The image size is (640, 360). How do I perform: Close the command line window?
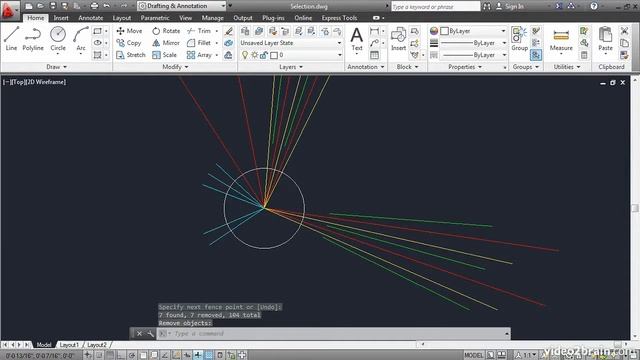click(139, 334)
